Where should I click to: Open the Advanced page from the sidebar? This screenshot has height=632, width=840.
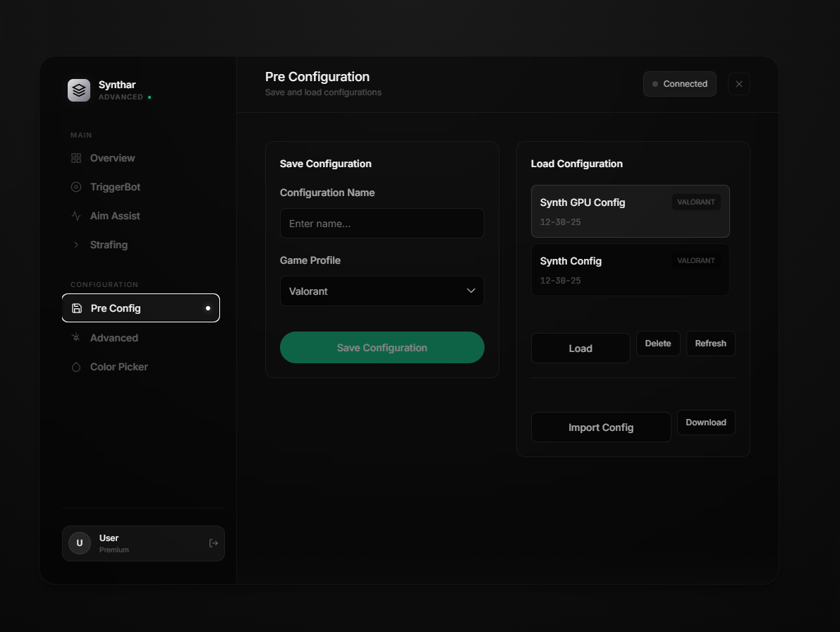point(114,338)
